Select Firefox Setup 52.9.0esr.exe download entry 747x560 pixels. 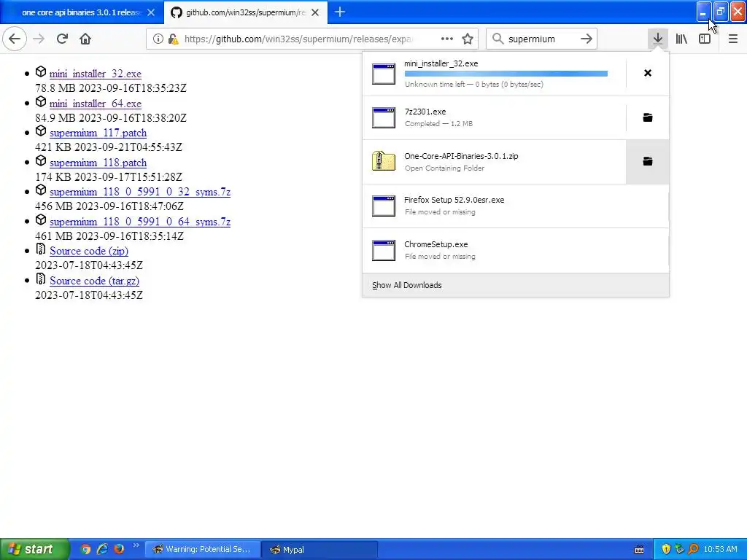(x=516, y=206)
